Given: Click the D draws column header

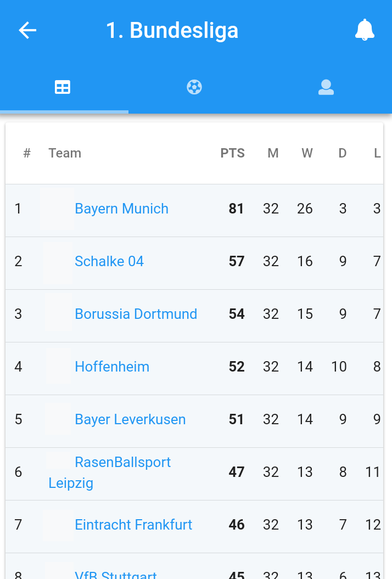Looking at the screenshot, I should [342, 153].
